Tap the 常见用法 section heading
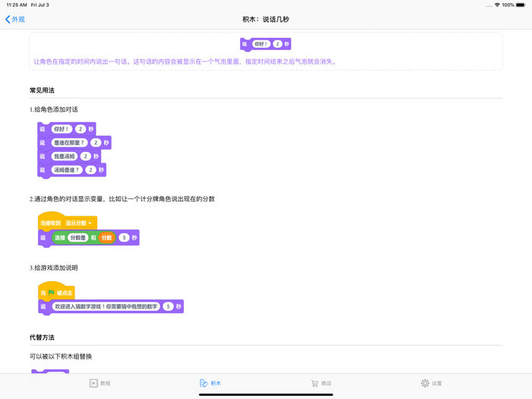532x399 pixels. click(42, 90)
